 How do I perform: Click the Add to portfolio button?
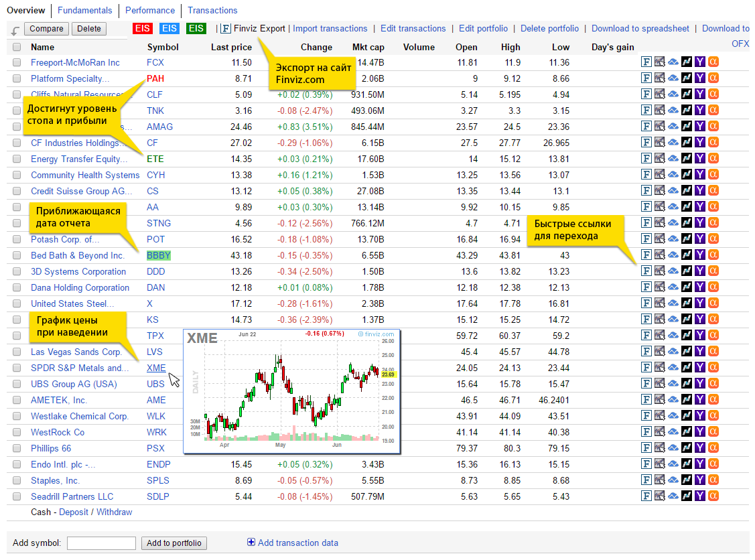[x=174, y=543]
